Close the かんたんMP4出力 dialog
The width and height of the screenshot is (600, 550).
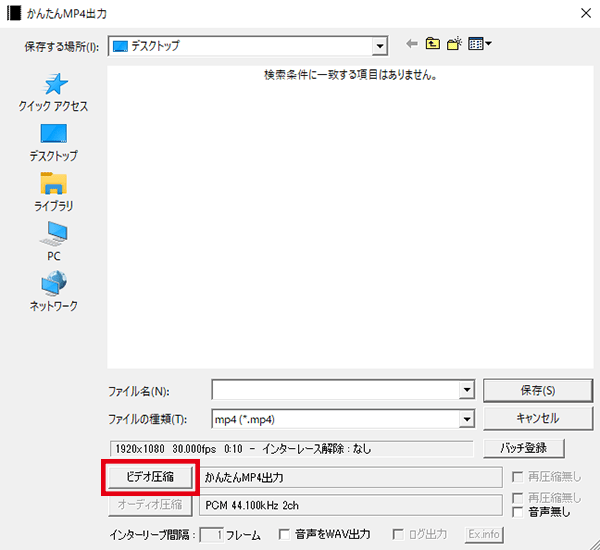[586, 13]
